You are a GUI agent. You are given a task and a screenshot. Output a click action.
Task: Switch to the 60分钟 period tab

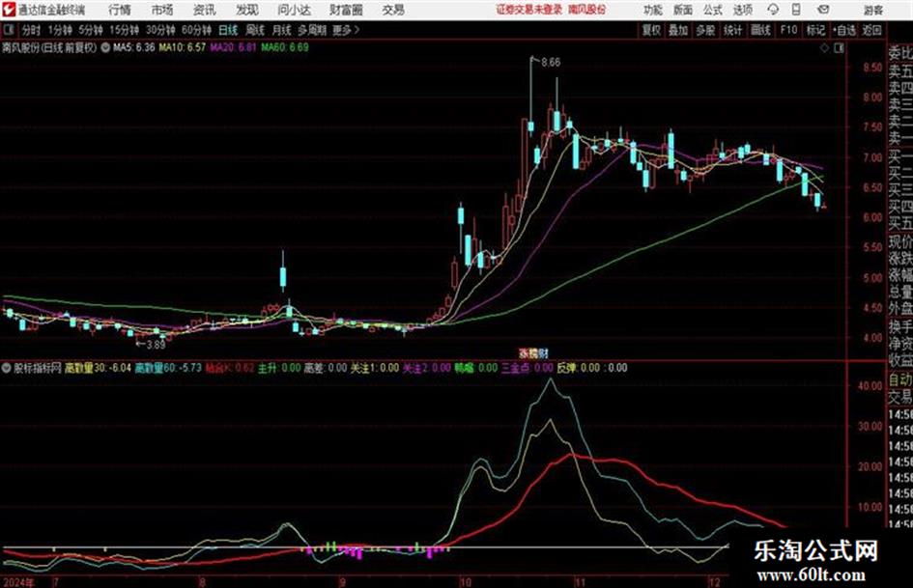pyautogui.click(x=196, y=30)
